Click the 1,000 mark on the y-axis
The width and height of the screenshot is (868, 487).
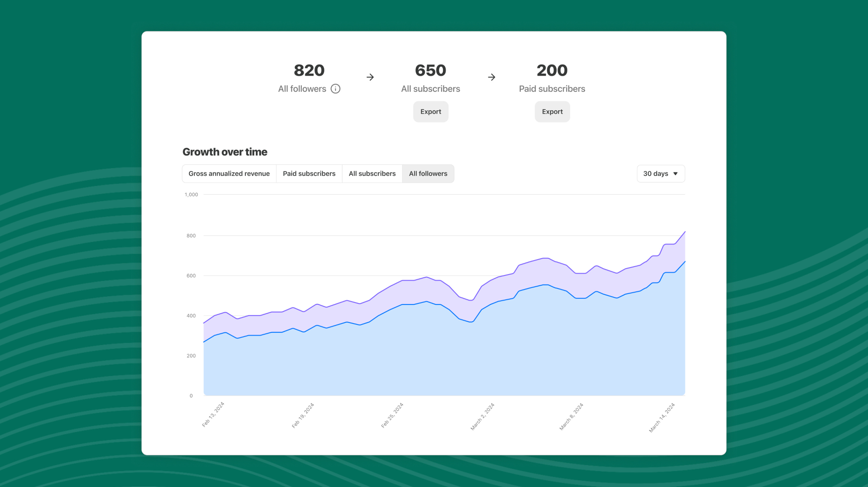click(191, 194)
